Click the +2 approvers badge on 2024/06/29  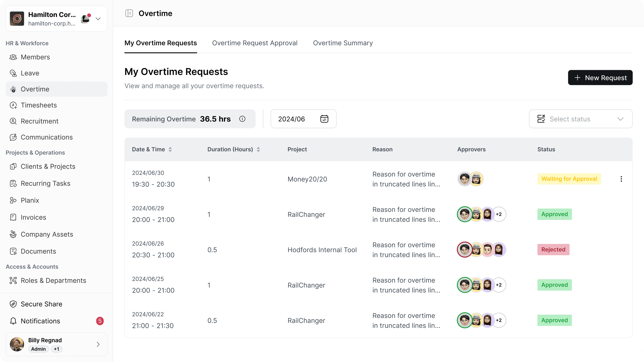point(498,214)
